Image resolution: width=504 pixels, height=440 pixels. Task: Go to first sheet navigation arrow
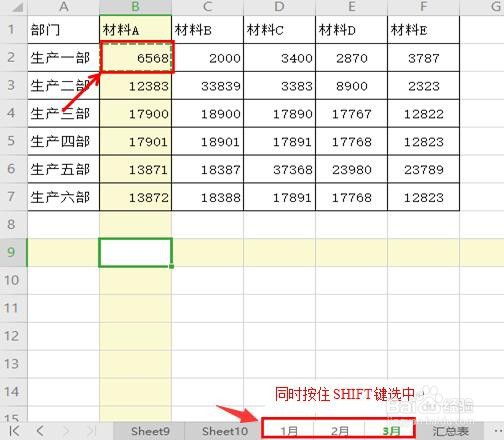tap(14, 431)
